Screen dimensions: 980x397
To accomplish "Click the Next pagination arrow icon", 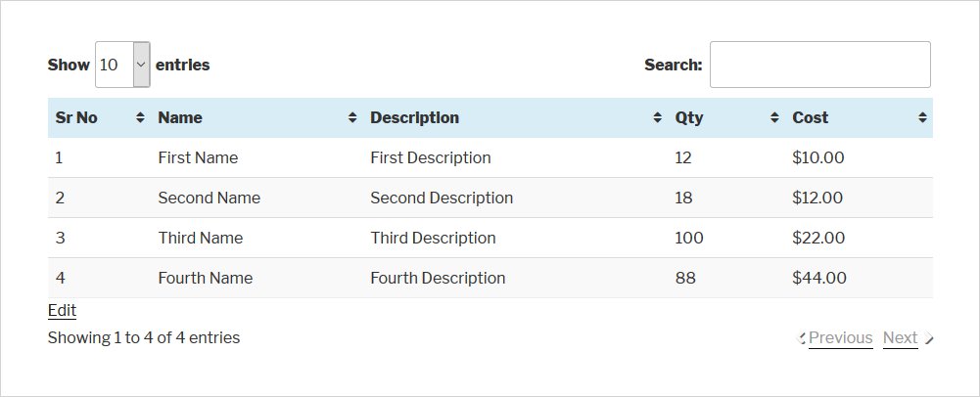I will tap(928, 338).
